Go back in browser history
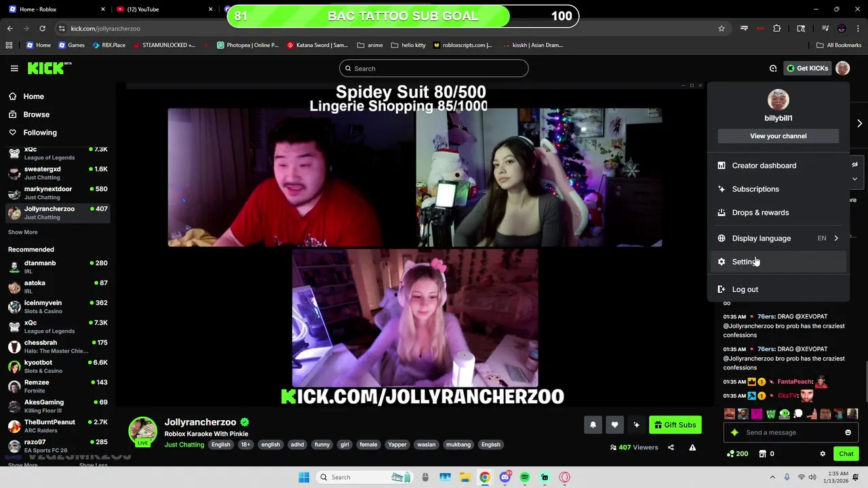Viewport: 868px width, 488px height. pyautogui.click(x=10, y=28)
